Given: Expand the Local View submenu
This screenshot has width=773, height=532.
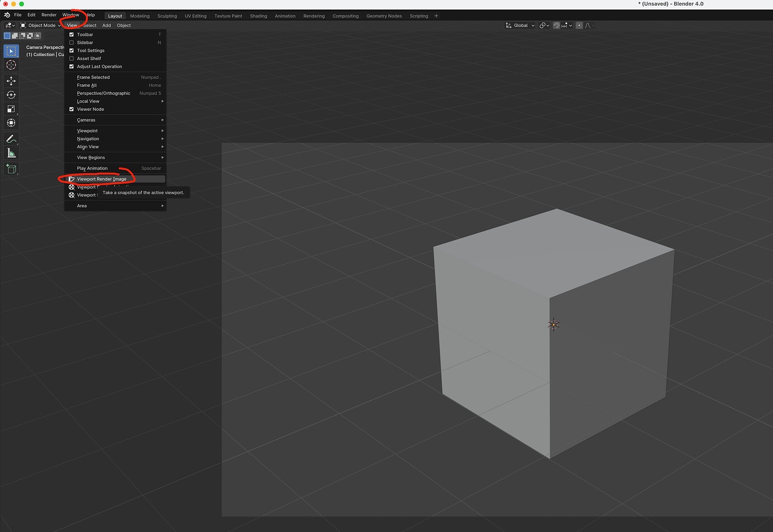Looking at the screenshot, I should tap(115, 101).
